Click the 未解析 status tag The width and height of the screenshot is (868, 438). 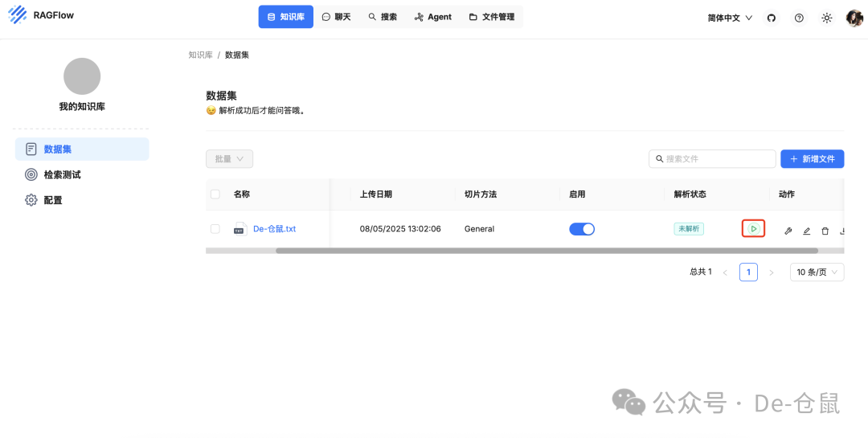coord(689,229)
